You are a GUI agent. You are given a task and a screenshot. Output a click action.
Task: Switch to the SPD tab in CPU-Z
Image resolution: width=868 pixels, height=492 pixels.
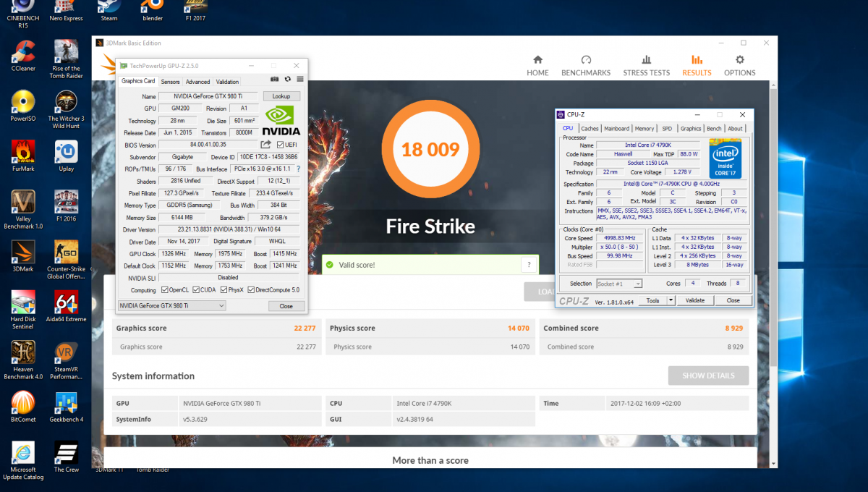click(666, 128)
